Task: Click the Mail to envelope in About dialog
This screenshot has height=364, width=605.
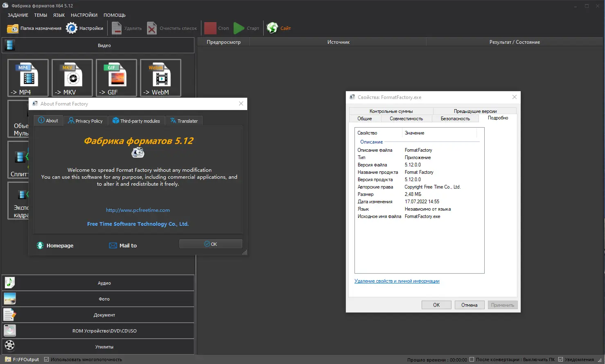Action: tap(123, 245)
